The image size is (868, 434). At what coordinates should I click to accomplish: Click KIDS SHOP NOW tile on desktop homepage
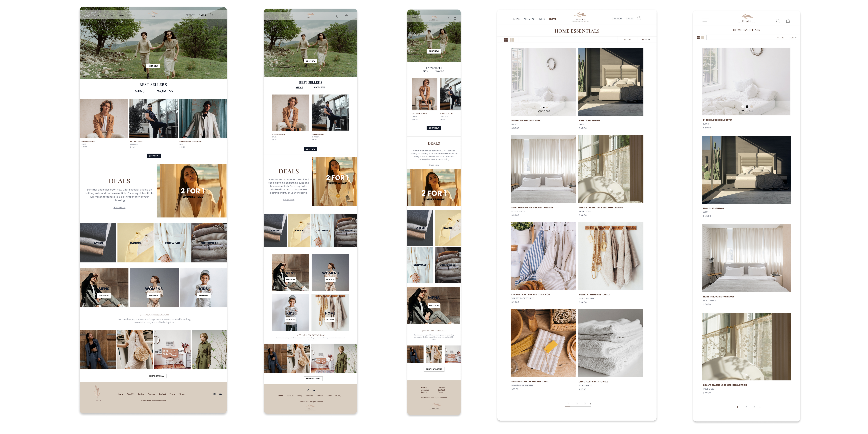203,288
